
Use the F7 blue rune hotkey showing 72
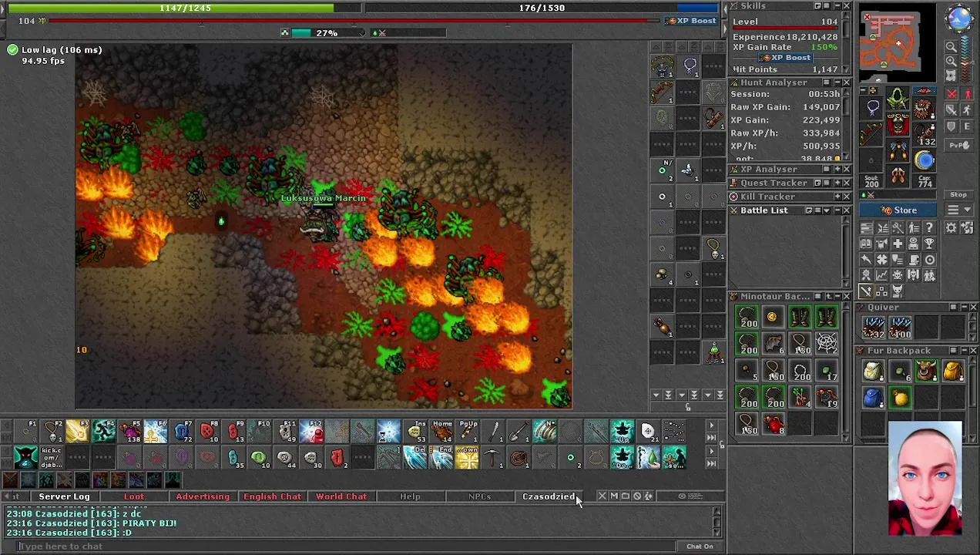pos(182,432)
